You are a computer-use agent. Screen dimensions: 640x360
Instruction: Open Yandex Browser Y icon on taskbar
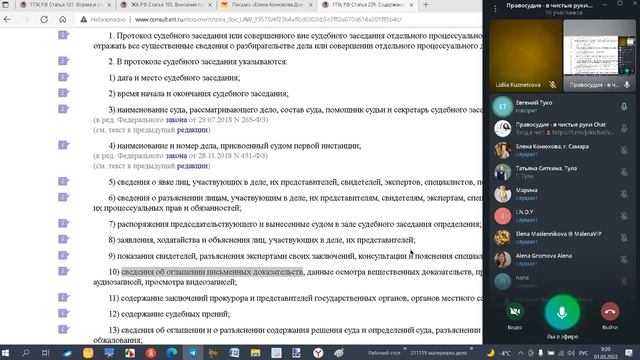[x=318, y=353]
